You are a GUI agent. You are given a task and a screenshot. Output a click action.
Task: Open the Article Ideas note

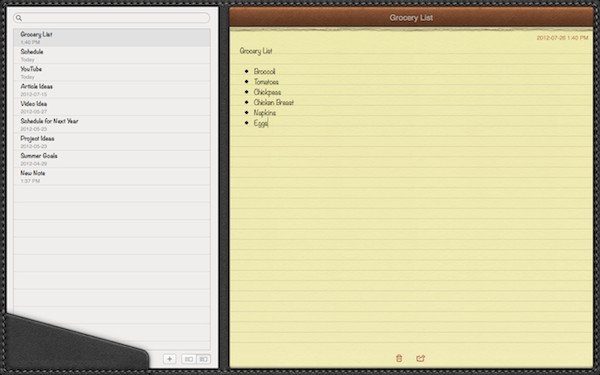(112, 90)
